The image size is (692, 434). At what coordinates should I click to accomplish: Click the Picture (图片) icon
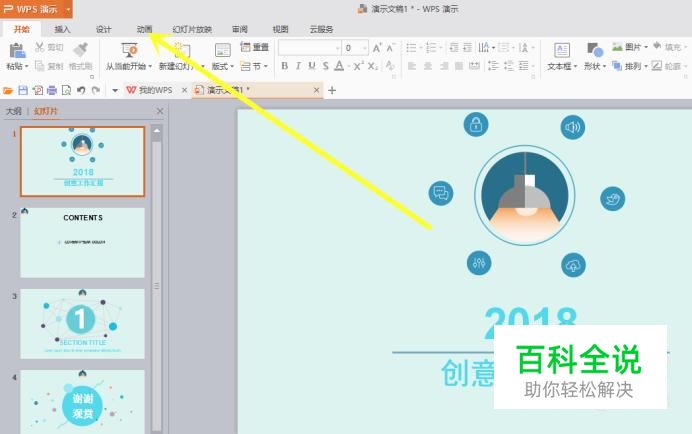click(x=617, y=47)
